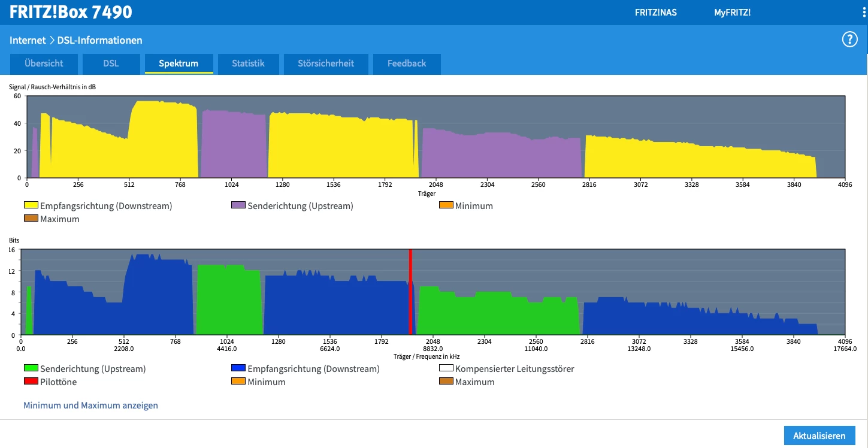
Task: Click the purple Upstream legend swatch
Action: pos(238,205)
